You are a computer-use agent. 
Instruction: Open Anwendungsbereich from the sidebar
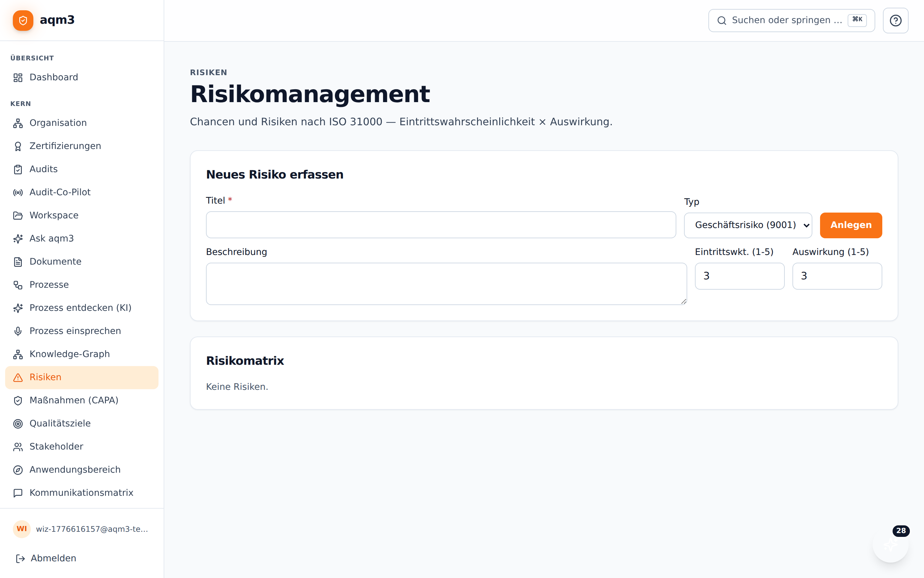(82, 470)
